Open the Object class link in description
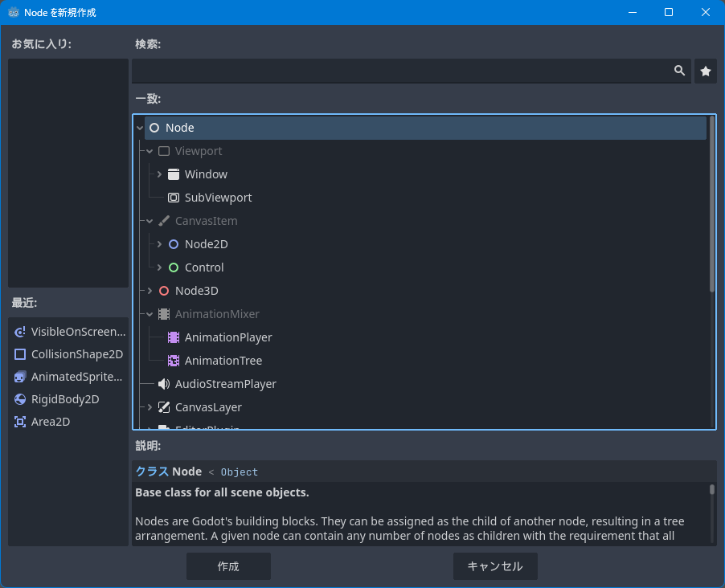The image size is (725, 588). (x=239, y=472)
